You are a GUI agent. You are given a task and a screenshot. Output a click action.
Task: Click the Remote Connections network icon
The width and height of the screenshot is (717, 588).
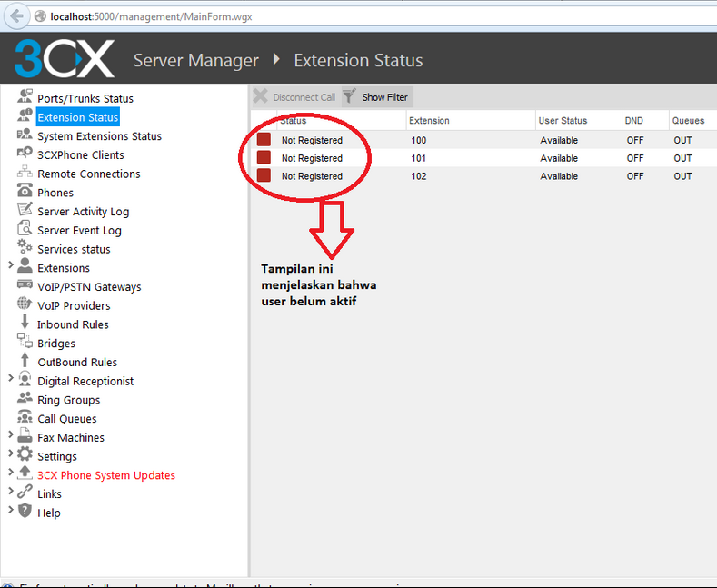(x=25, y=172)
